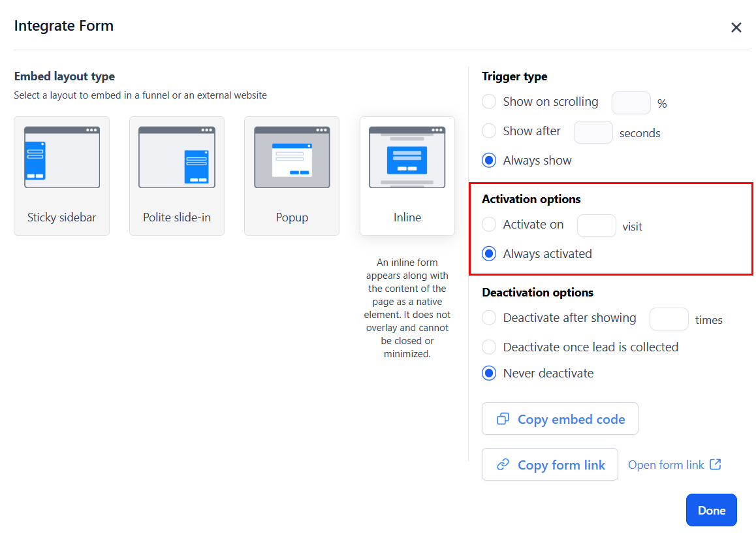756x542 pixels.
Task: Click the Trigger type heading
Action: pyautogui.click(x=514, y=76)
